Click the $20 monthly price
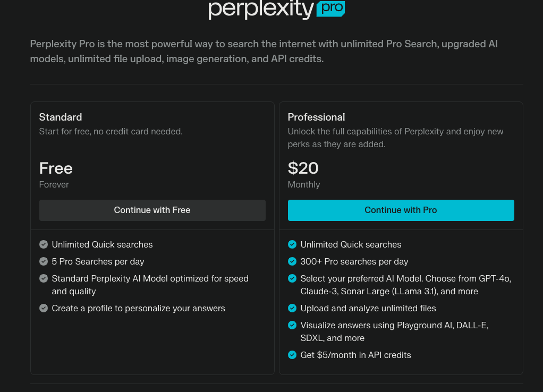The width and height of the screenshot is (543, 392). click(303, 168)
